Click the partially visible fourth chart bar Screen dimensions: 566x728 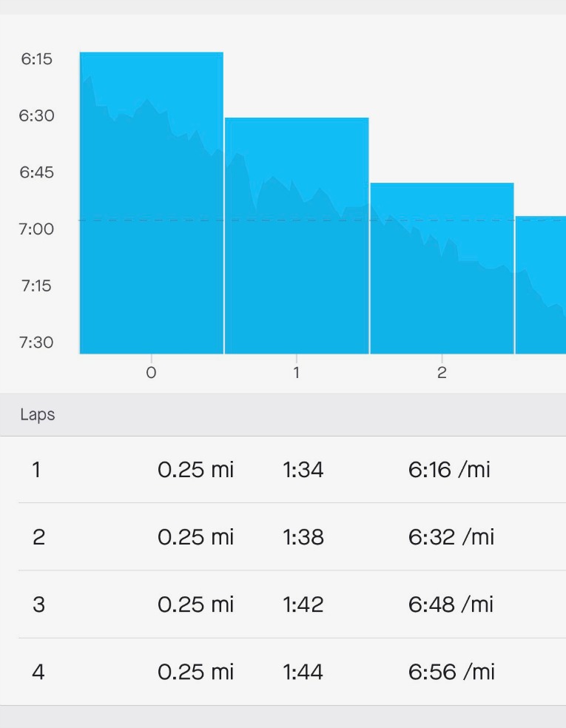click(541, 285)
